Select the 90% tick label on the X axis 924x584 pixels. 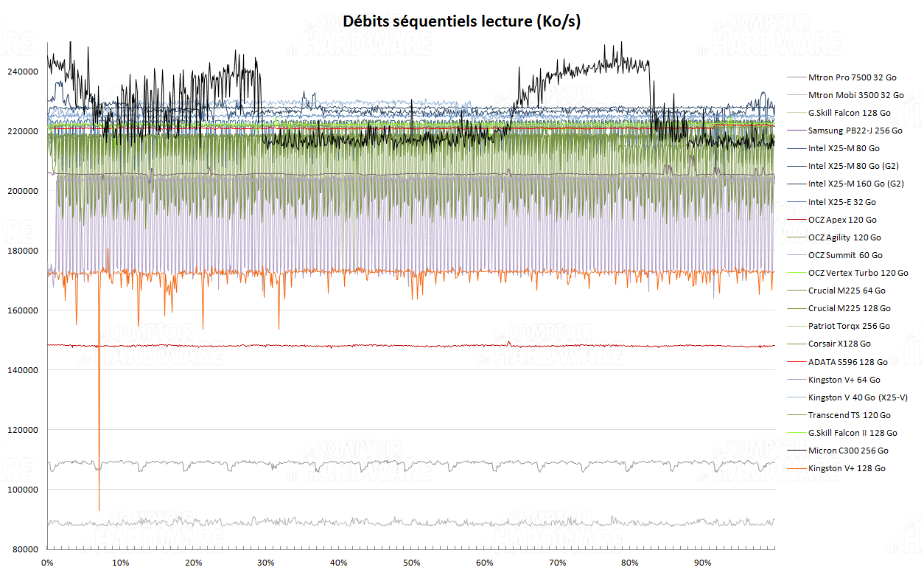click(702, 563)
